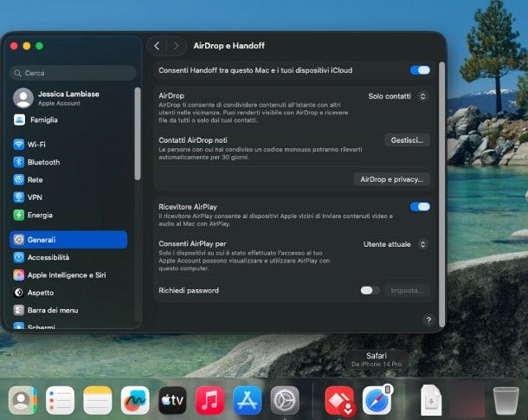Screen dimensions: 528x420
Task: Select the Energia lightning icon
Action: (19, 215)
